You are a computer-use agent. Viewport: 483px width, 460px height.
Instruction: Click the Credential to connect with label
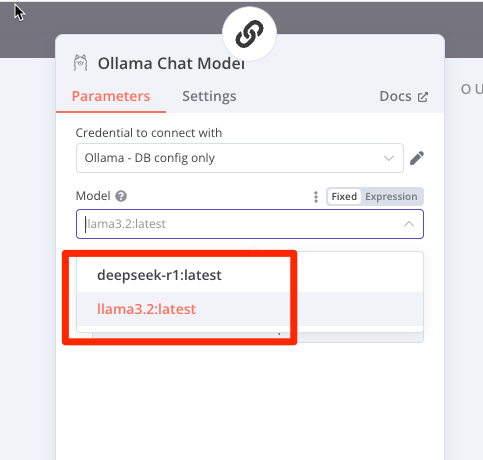coord(149,133)
